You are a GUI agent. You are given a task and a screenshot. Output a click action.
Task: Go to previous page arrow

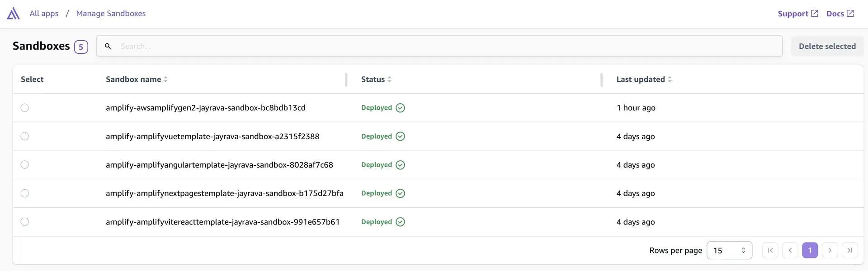(790, 250)
